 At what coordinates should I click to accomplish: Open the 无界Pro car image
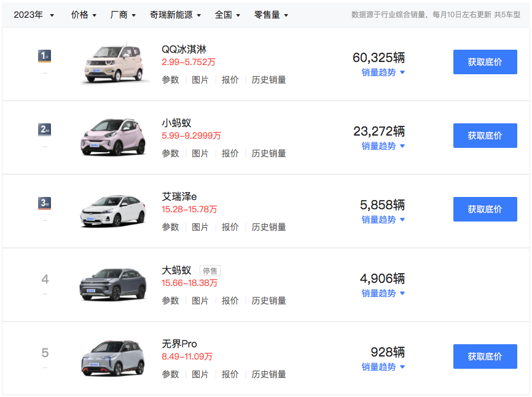114,358
